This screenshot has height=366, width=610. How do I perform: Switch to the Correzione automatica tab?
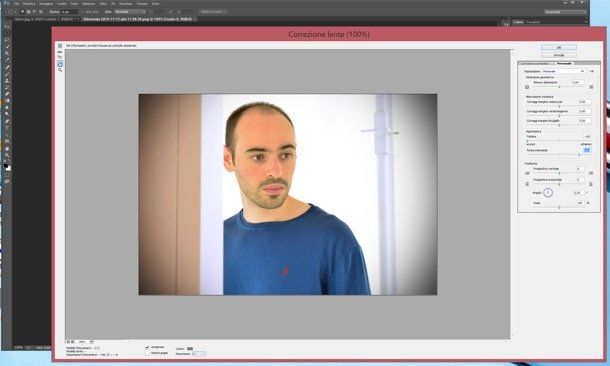click(535, 63)
